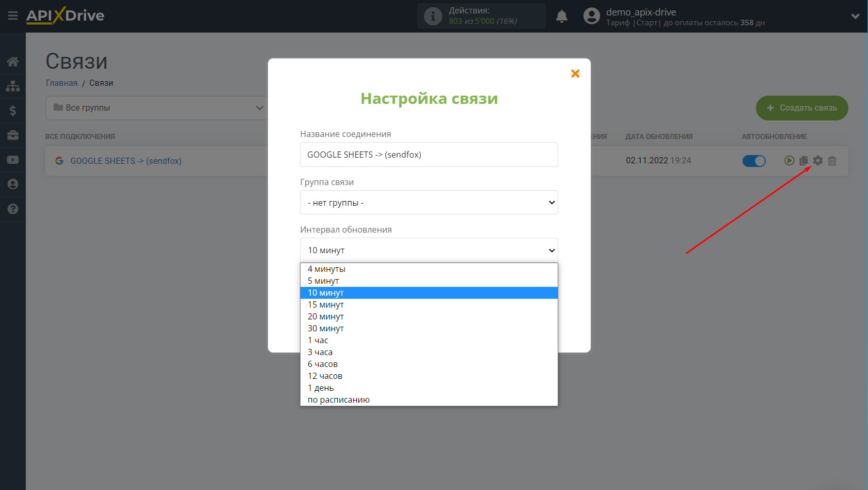Viewport: 868px width, 490px height.
Task: Open the home sidebar icon
Action: 13,62
